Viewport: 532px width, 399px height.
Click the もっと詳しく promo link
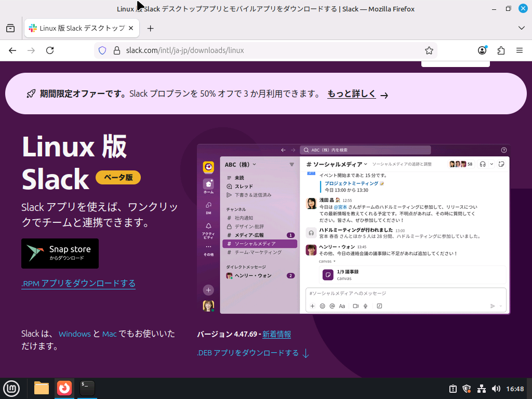[351, 94]
